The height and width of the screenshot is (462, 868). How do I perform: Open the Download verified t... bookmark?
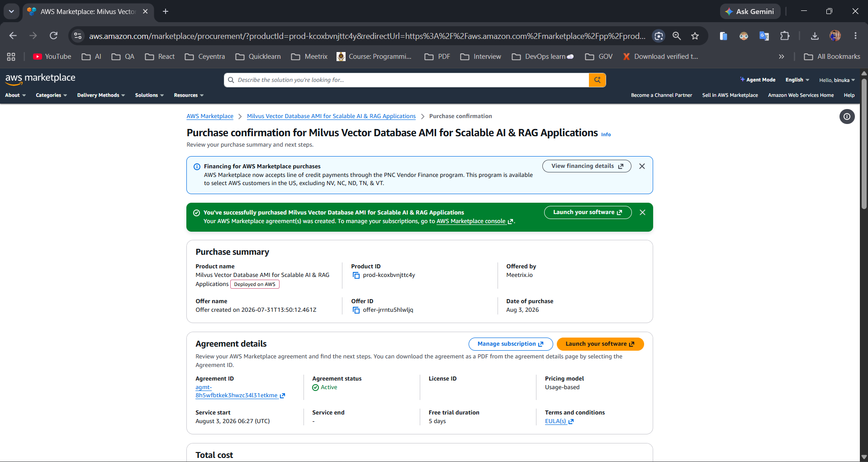click(x=660, y=57)
